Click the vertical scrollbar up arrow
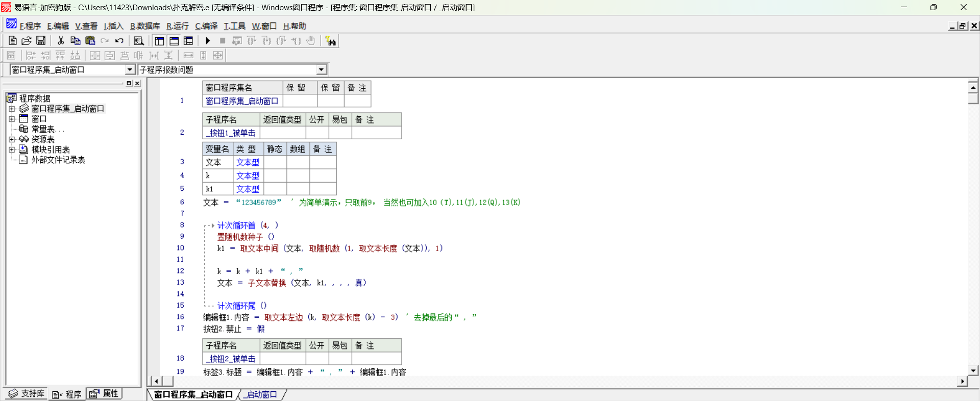The width and height of the screenshot is (980, 401). pyautogui.click(x=973, y=87)
